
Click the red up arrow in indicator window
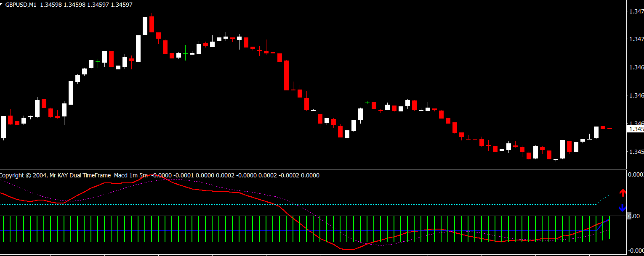pyautogui.click(x=623, y=193)
